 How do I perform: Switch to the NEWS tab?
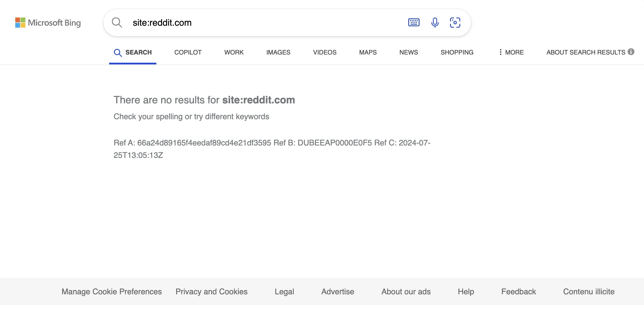(x=409, y=52)
